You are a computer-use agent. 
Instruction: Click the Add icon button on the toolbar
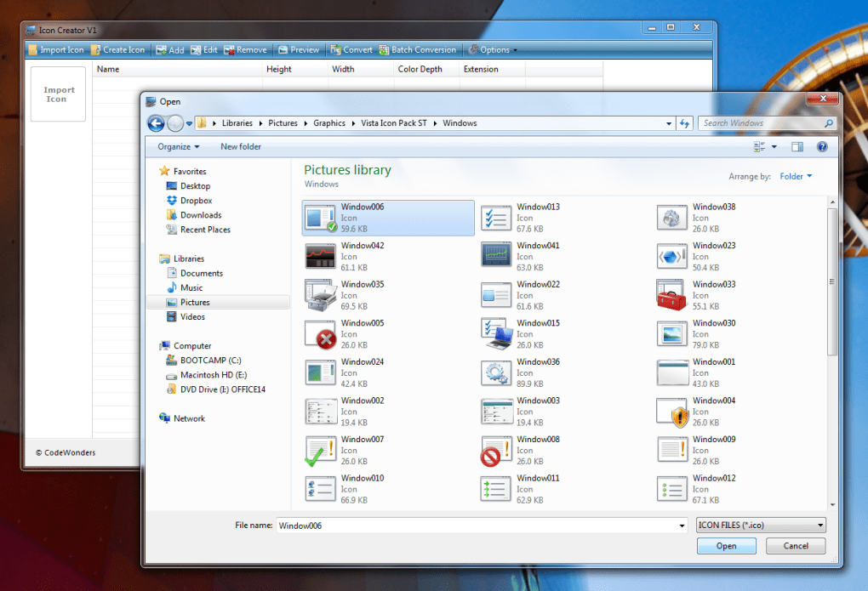coord(169,49)
